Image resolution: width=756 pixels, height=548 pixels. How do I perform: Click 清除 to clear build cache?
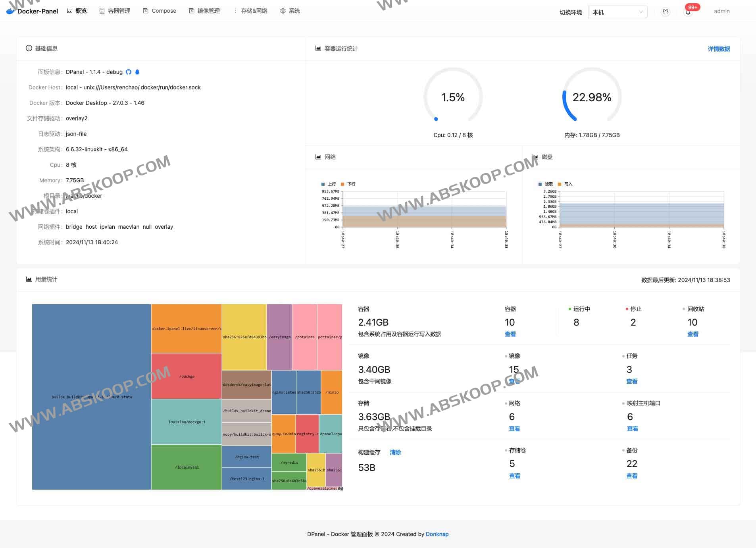click(x=395, y=452)
